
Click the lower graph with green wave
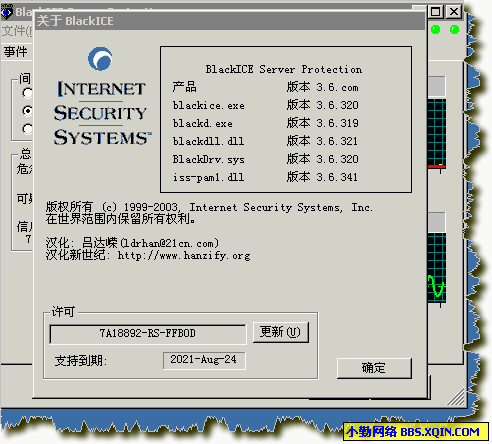(x=437, y=267)
